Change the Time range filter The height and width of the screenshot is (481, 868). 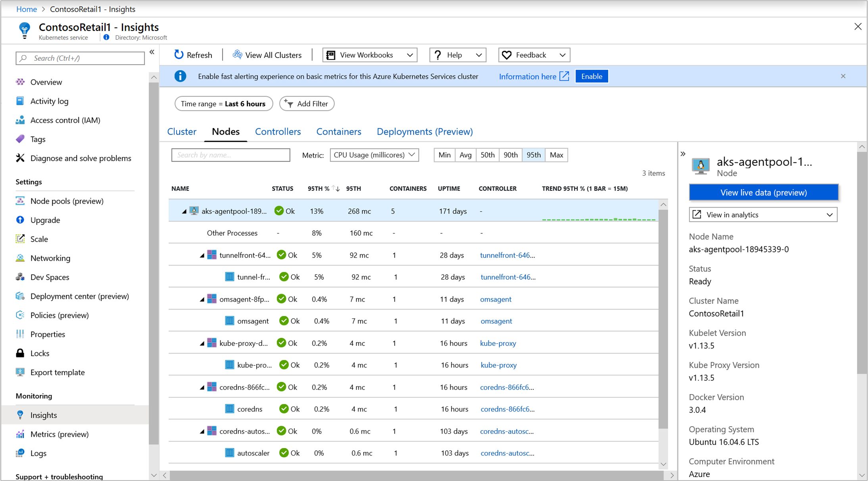pos(223,104)
